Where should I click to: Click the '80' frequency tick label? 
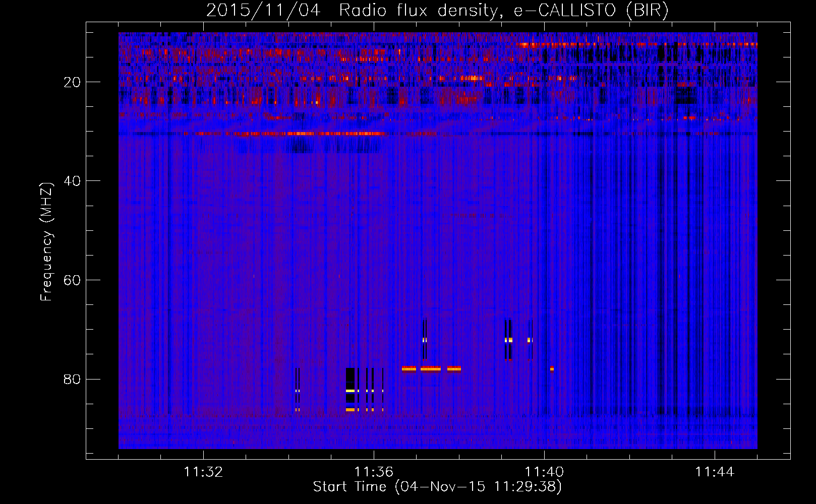[x=72, y=379]
